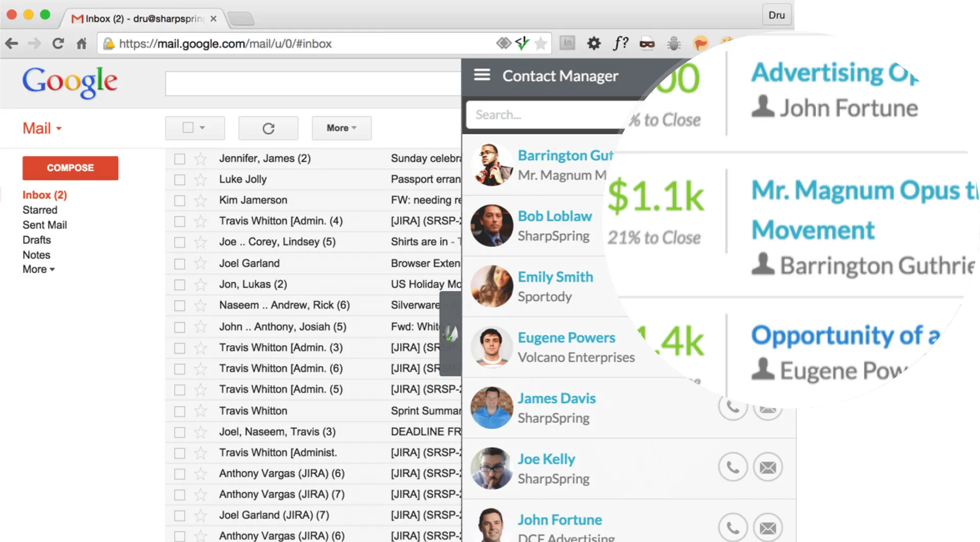Select the Joe .. Corey, Lindsey email checkbox
Screen dimensions: 980x542
coord(180,242)
